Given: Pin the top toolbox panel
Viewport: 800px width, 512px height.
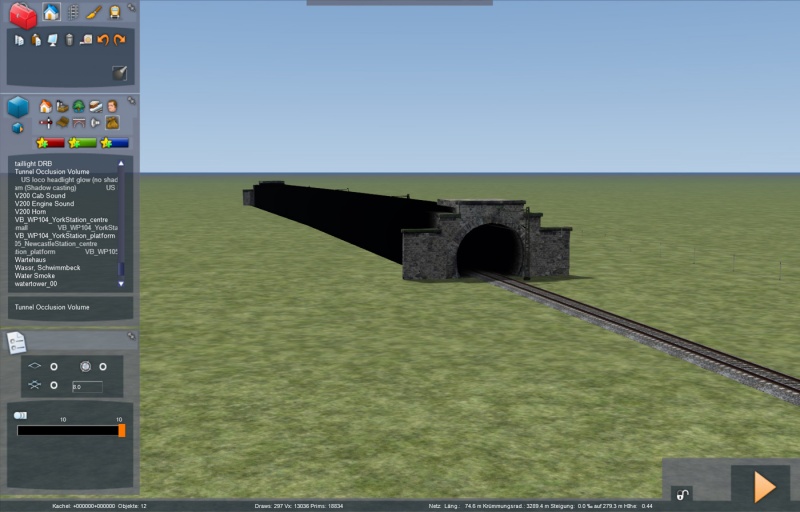Looking at the screenshot, I should (131, 8).
